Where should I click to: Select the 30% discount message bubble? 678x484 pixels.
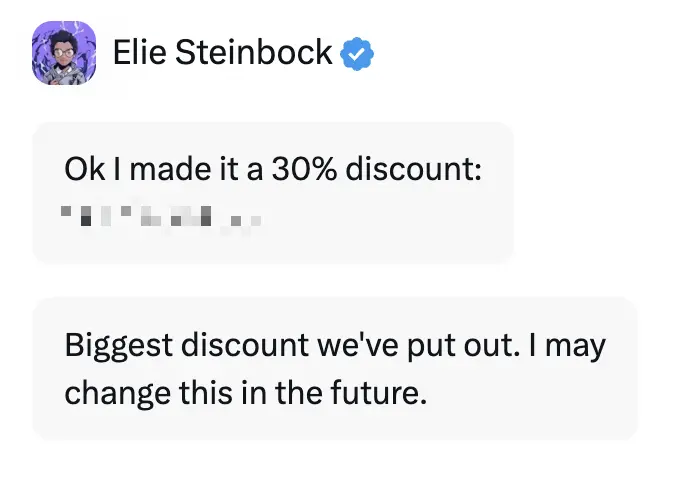(x=273, y=192)
